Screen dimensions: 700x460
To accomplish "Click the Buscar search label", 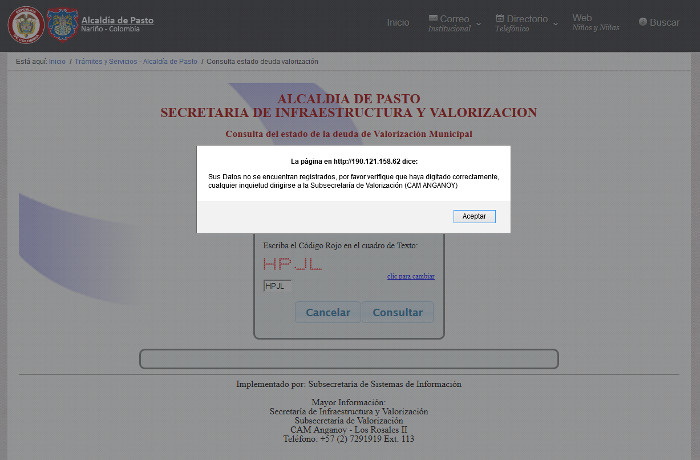I will (664, 22).
